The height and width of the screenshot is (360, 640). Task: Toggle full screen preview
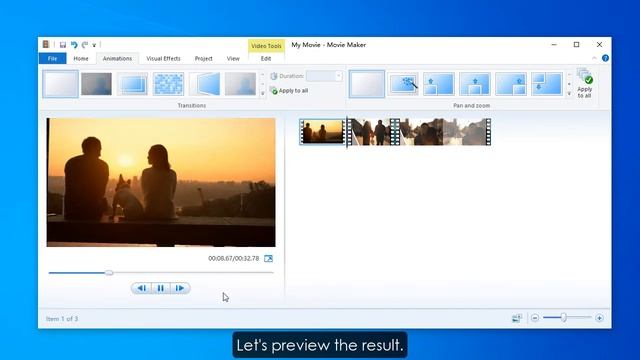pos(268,258)
